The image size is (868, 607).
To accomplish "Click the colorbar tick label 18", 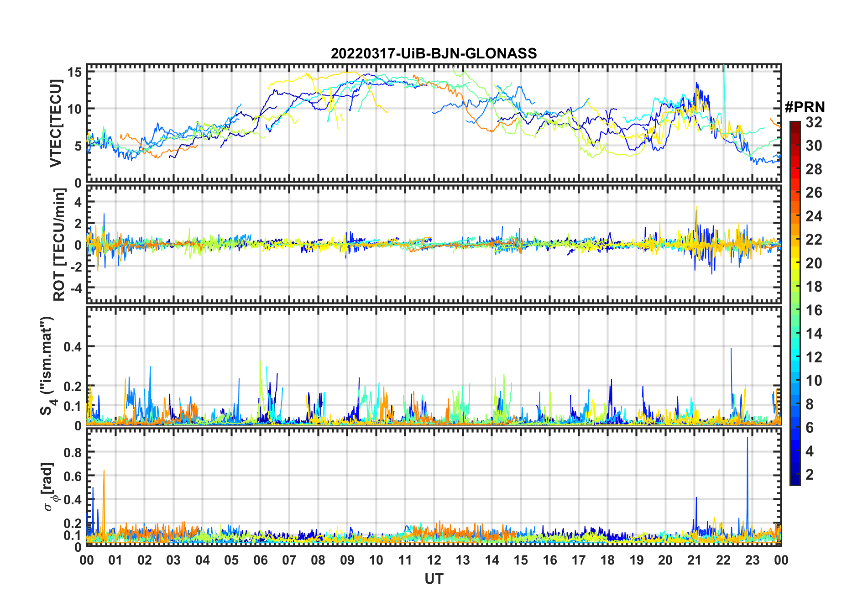I will click(x=814, y=287).
